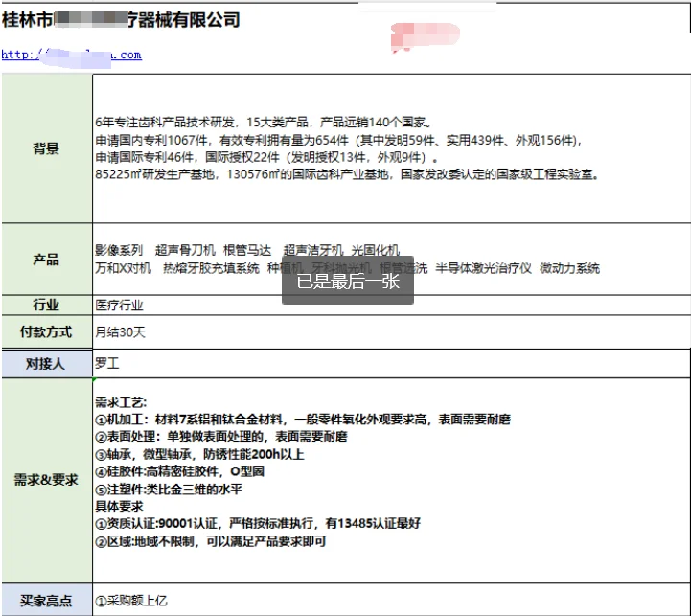691x616 pixels.
Task: Click the product 影像系列
Action: tap(119, 250)
